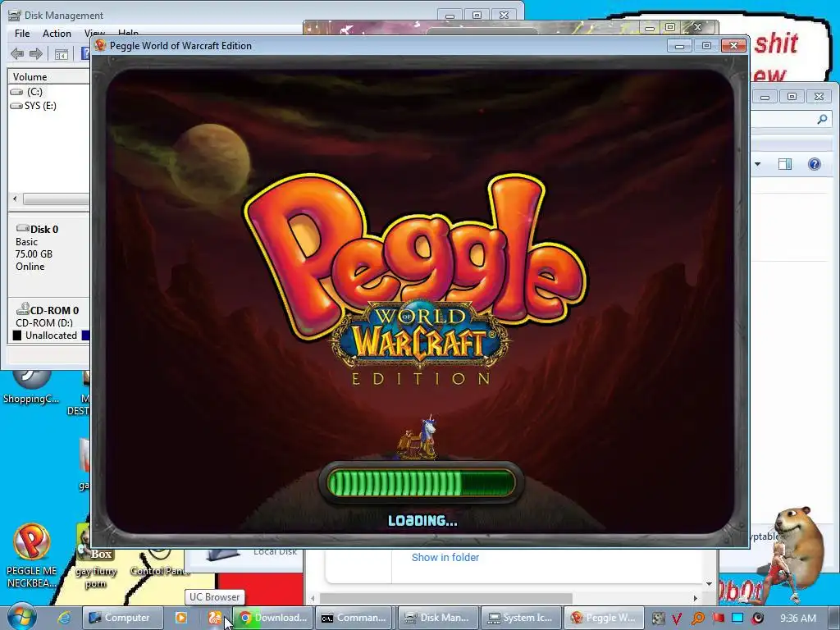The height and width of the screenshot is (630, 840).
Task: Click the unicorn character above the loading bar
Action: (418, 438)
